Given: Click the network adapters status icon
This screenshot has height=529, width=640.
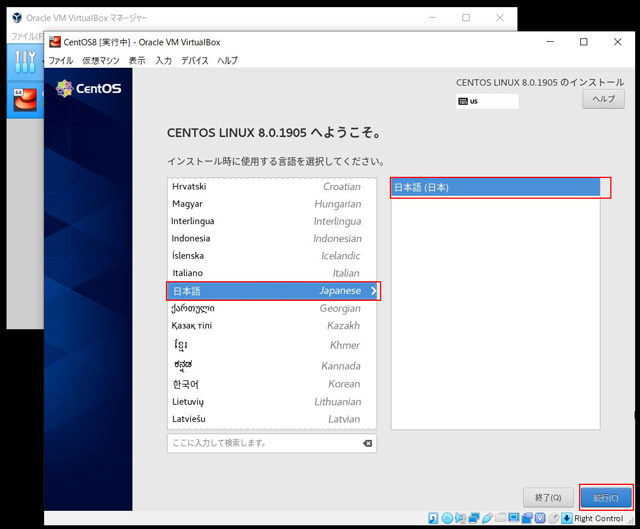Looking at the screenshot, I should coord(474,518).
